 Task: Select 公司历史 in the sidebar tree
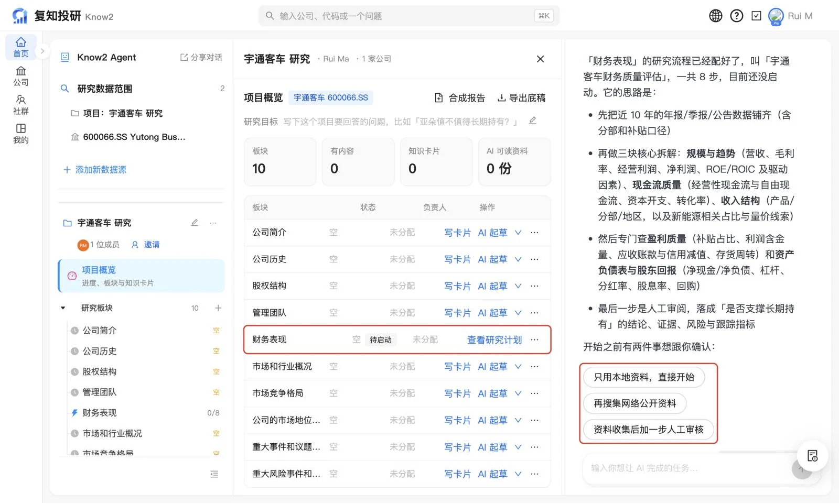pos(99,351)
